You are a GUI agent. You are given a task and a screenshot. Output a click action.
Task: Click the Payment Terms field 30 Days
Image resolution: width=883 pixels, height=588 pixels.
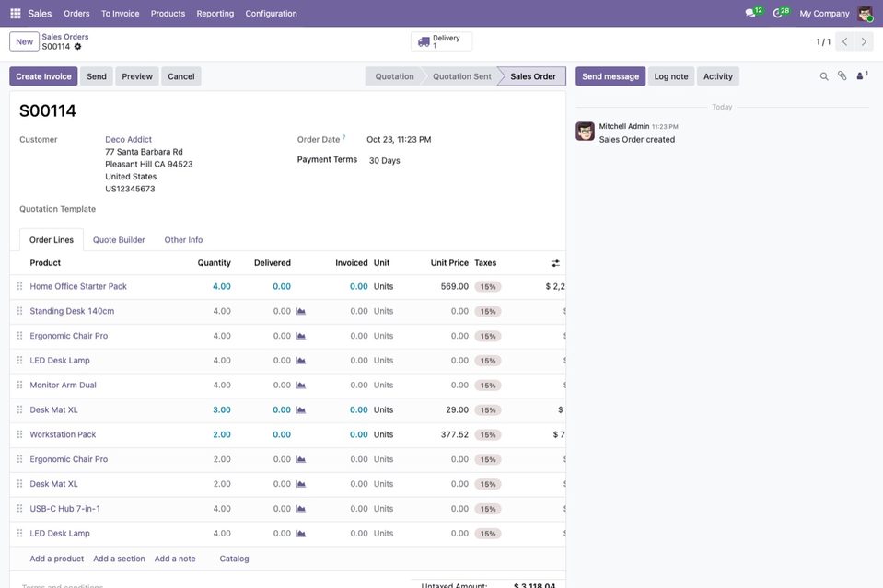coord(385,161)
